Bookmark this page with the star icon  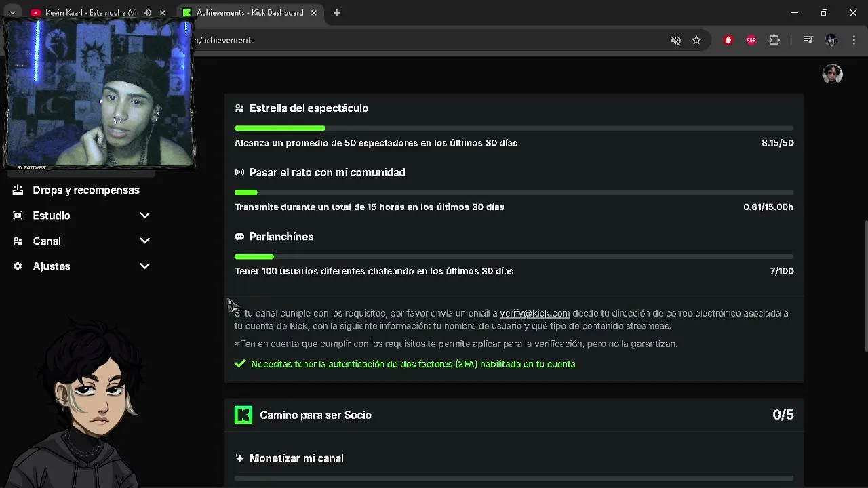(x=696, y=41)
